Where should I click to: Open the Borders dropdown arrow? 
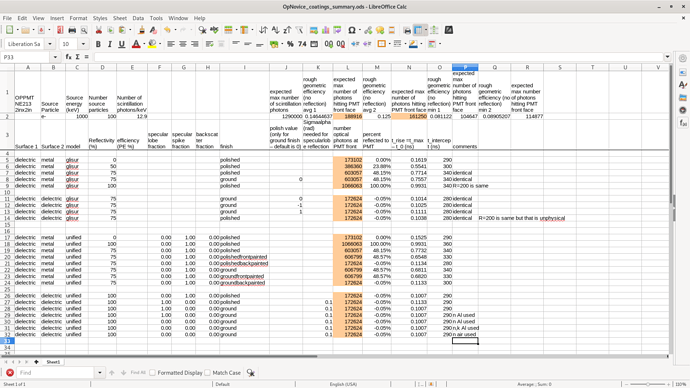click(x=389, y=44)
